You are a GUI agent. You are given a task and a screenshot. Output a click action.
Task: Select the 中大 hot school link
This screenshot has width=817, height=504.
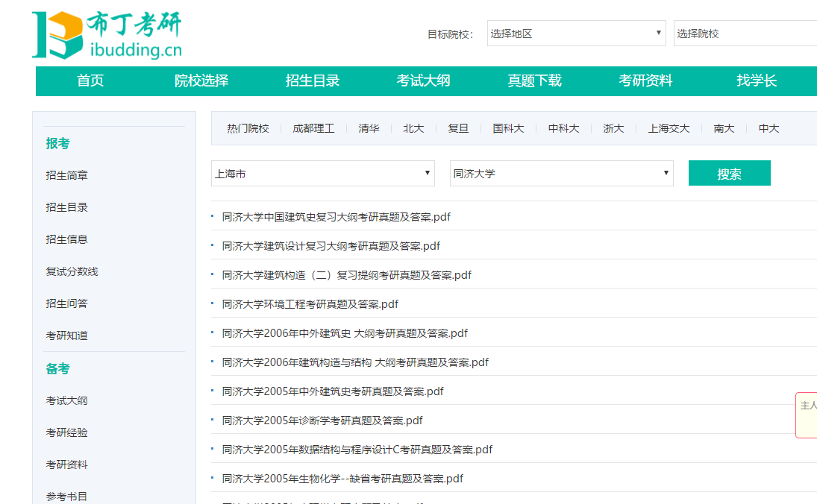click(769, 128)
